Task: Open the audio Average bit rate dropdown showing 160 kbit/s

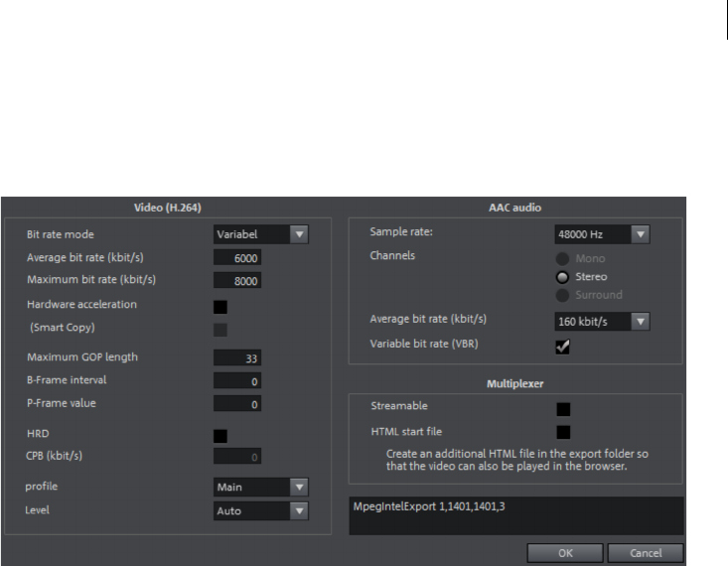Action: coord(602,322)
